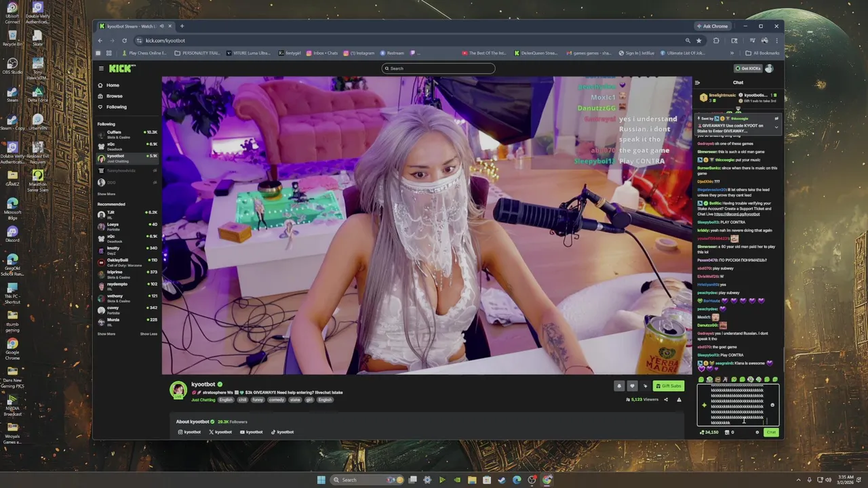Open kyootbot YouTube link
Image resolution: width=868 pixels, height=488 pixels.
(251, 432)
